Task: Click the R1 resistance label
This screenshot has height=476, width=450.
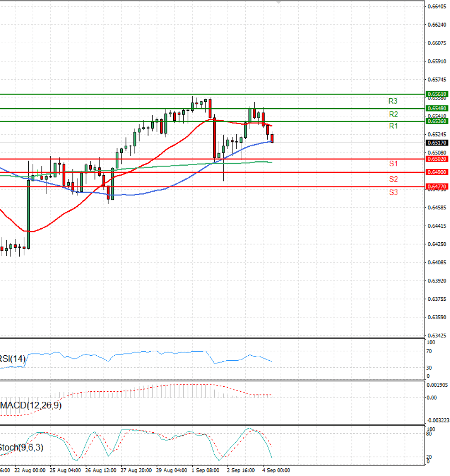Action: [393, 126]
